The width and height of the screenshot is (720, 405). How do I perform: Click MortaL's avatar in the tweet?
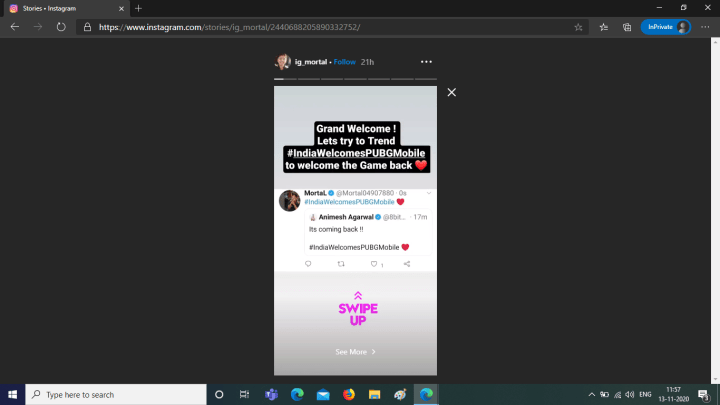coord(289,200)
